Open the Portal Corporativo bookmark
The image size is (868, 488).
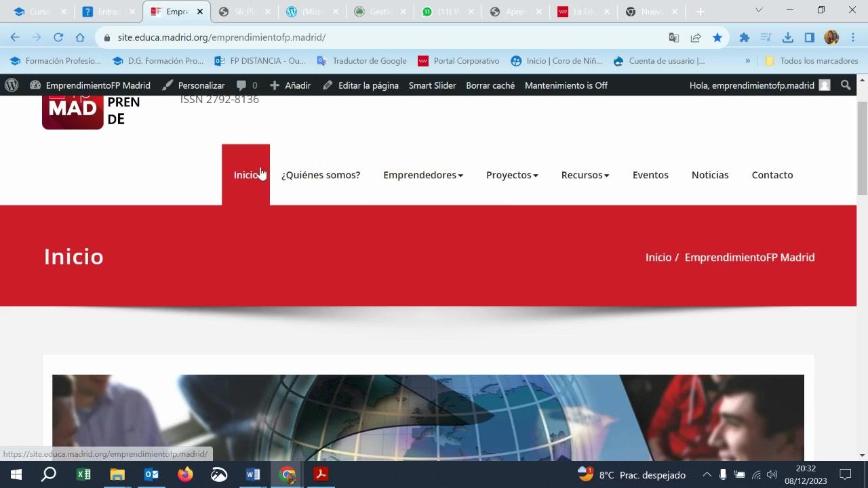tap(458, 61)
